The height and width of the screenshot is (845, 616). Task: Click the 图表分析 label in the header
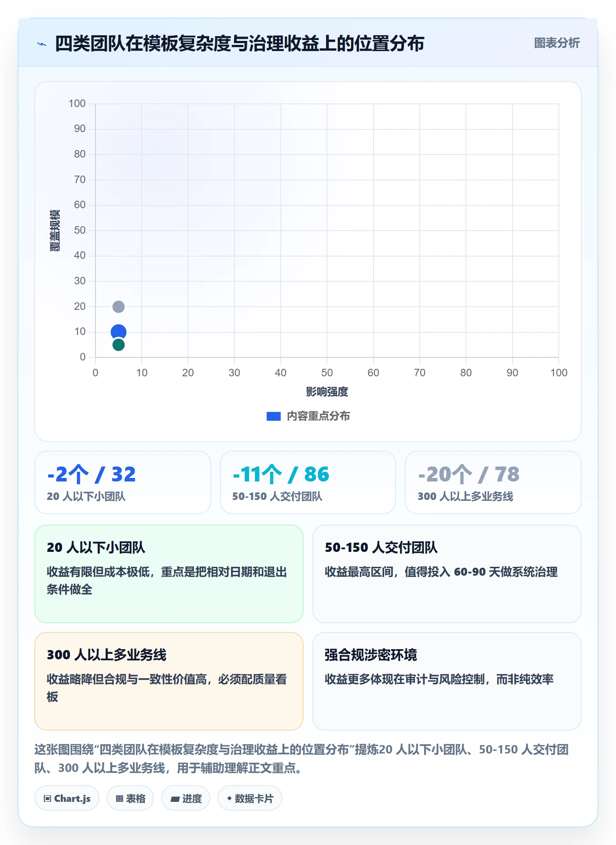tap(557, 43)
